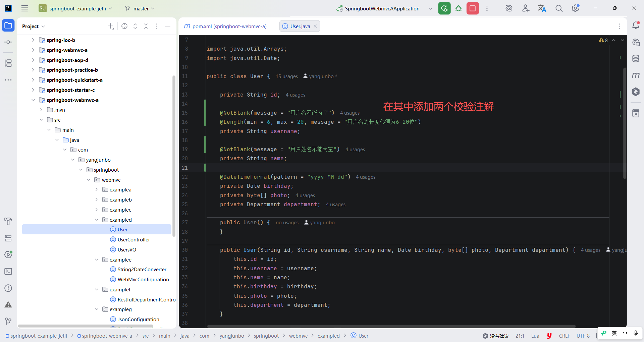Open the Problems tool window
Viewport: 644px width, 342px height.
pos(8,288)
